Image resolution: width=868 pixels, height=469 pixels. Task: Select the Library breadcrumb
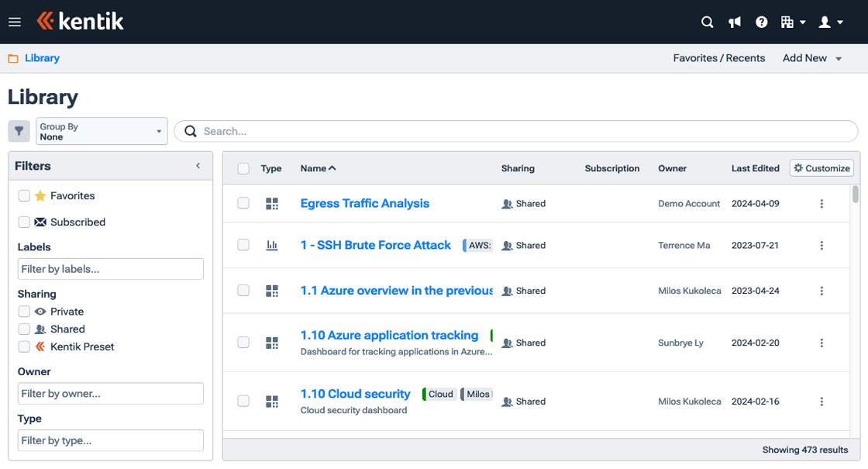click(x=42, y=57)
